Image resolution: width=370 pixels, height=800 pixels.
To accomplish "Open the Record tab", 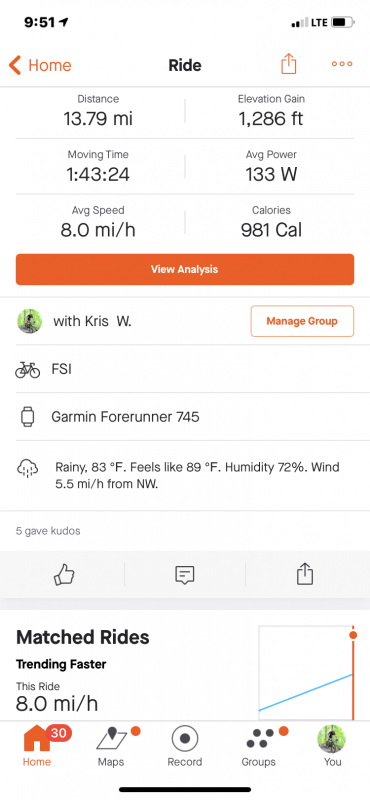I will 185,746.
